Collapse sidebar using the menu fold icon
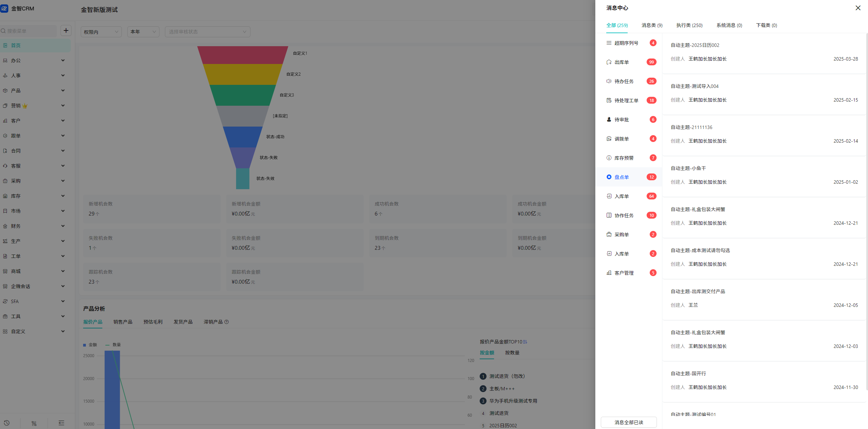Screen dimensions: 868x429 [61, 423]
